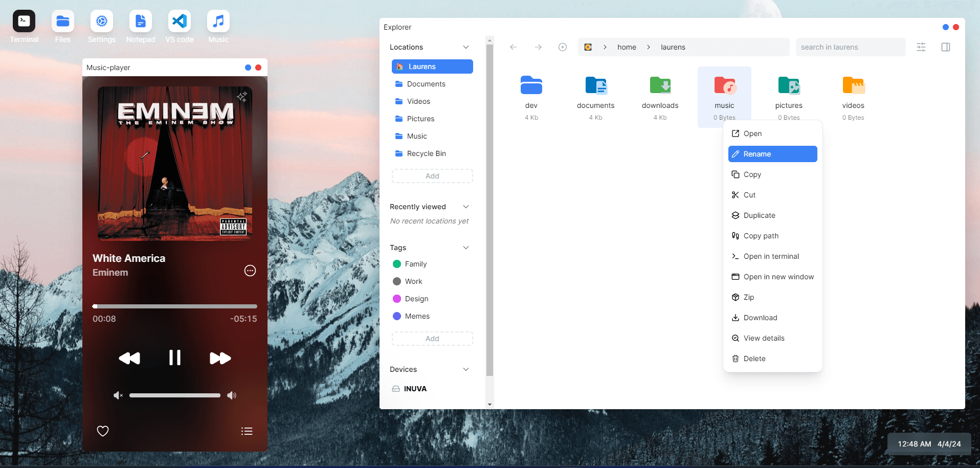Select the documents folder icon

596,85
